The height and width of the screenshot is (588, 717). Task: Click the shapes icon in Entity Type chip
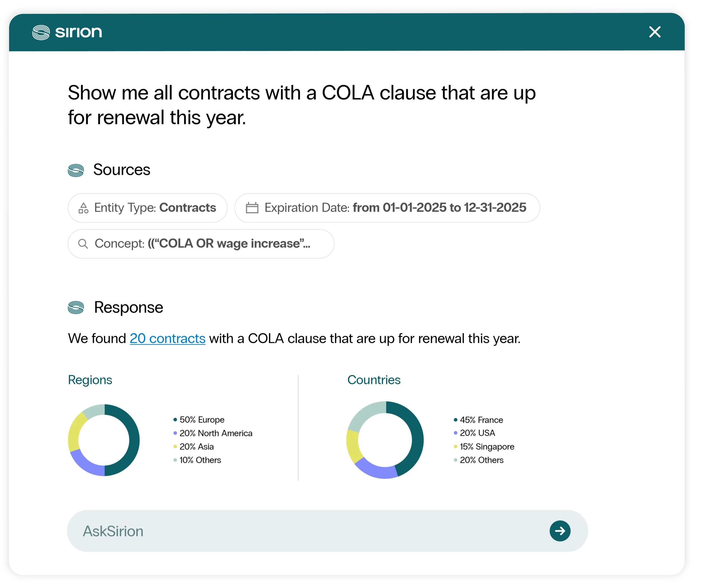[x=83, y=208]
